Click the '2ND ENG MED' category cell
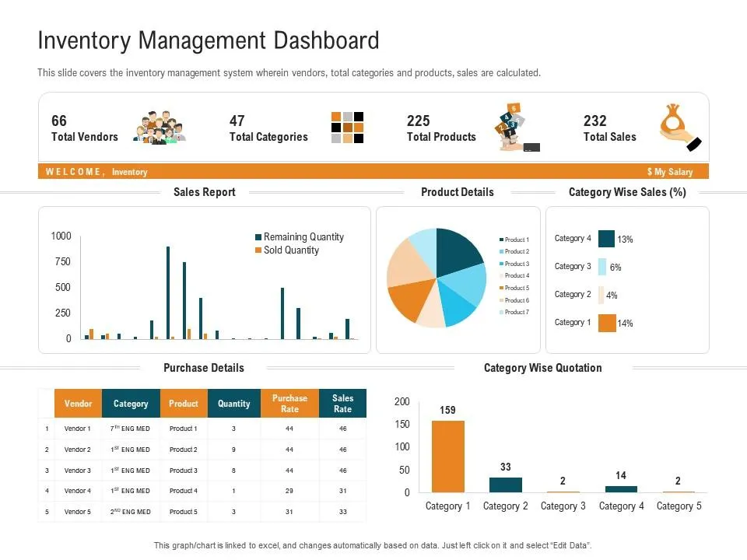The width and height of the screenshot is (747, 560). tap(131, 512)
